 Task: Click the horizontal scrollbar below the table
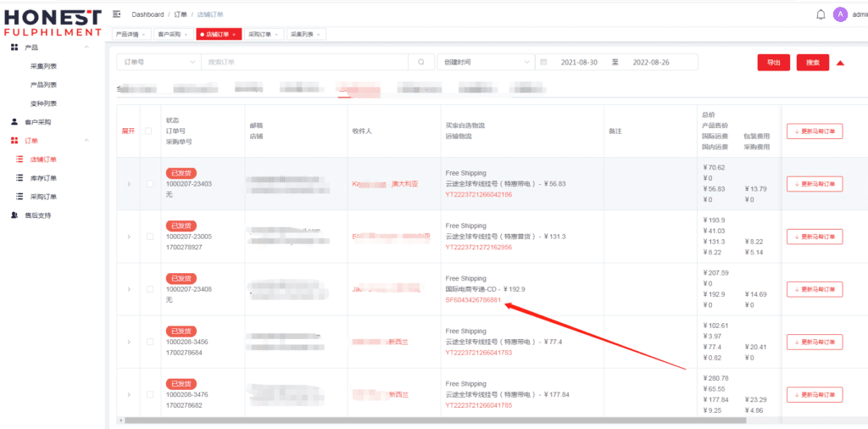coord(432,420)
